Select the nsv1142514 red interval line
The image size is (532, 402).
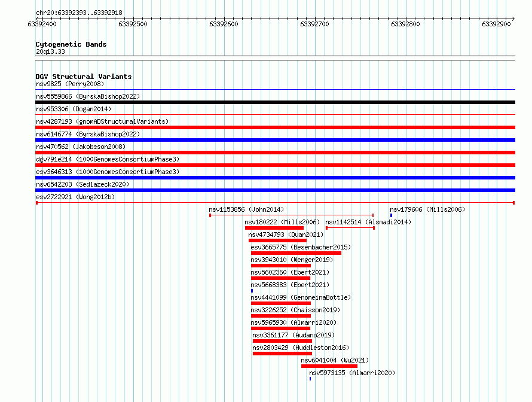click(x=350, y=228)
